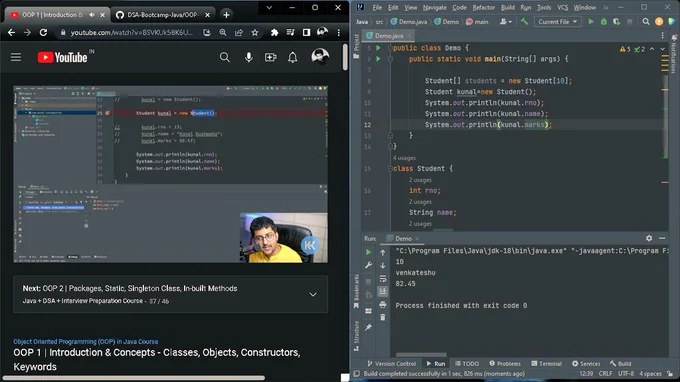Run with coverage using the shield icon
This screenshot has width=680, height=382.
point(616,22)
